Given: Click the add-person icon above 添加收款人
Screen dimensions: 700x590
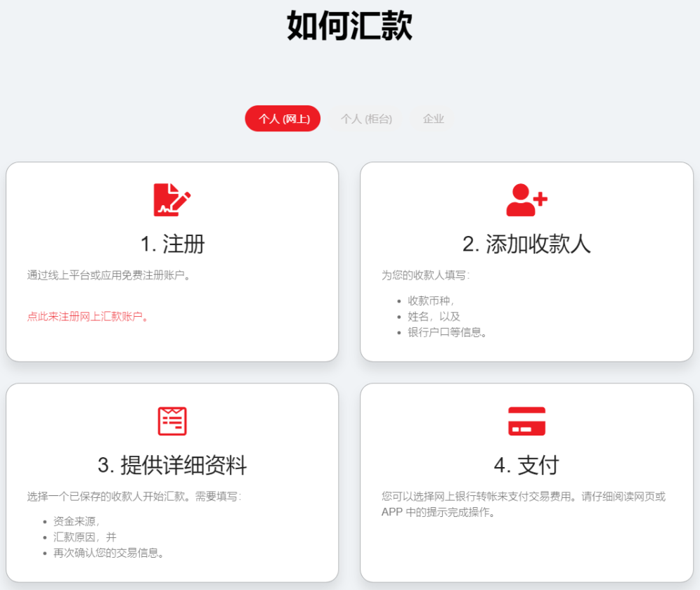Looking at the screenshot, I should (526, 198).
